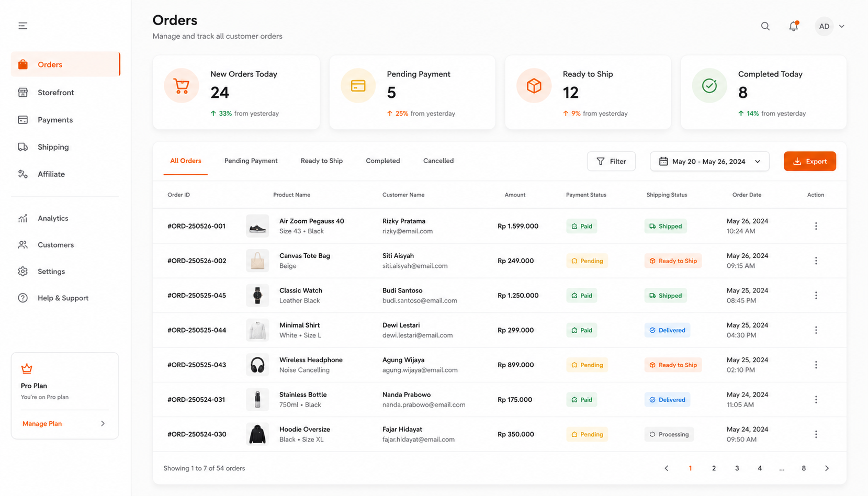Click the Classic Watch thumbnail
The image size is (868, 496).
tap(257, 296)
